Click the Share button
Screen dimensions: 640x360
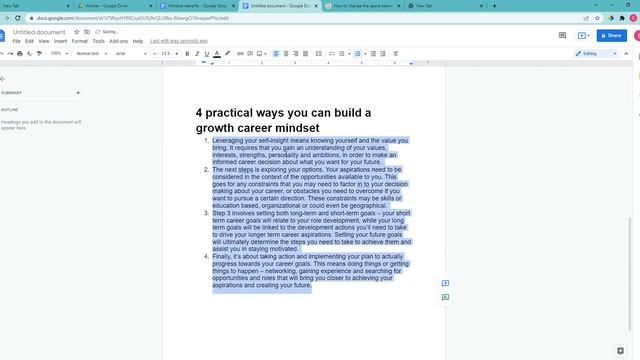(x=611, y=36)
